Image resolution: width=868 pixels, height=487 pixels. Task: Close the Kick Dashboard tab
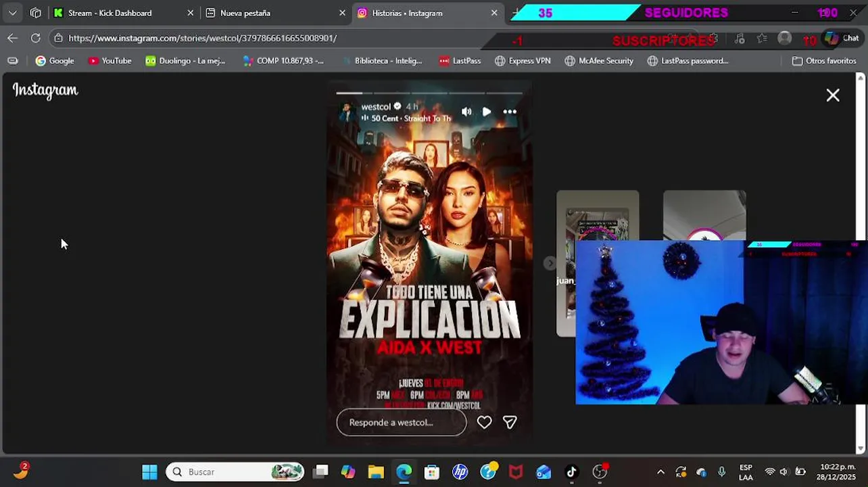click(190, 13)
